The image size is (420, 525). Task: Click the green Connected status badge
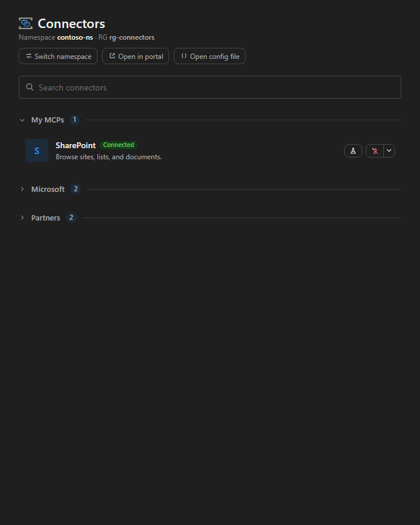coord(118,145)
